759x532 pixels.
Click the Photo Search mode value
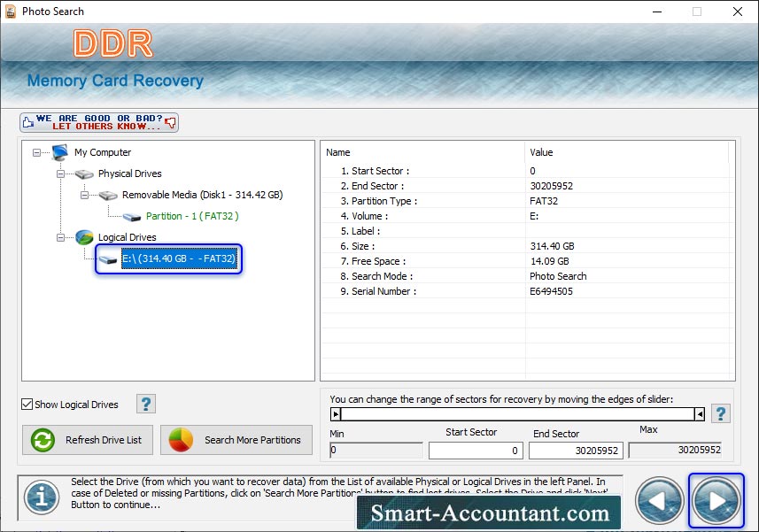[x=558, y=276]
